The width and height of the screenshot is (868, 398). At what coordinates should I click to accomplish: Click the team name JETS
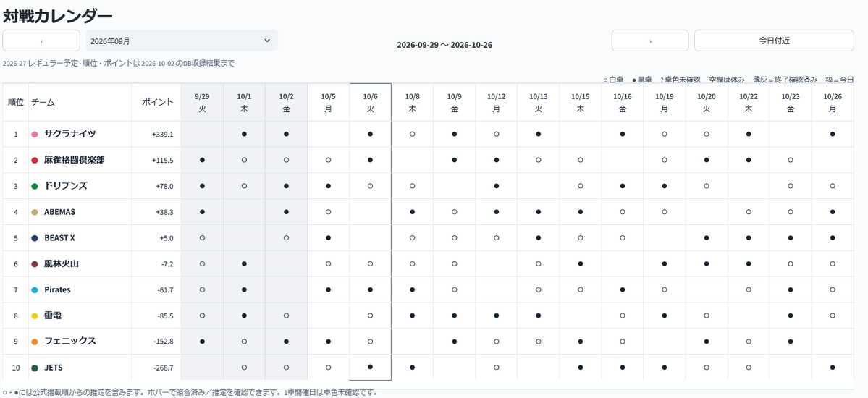[x=53, y=368]
